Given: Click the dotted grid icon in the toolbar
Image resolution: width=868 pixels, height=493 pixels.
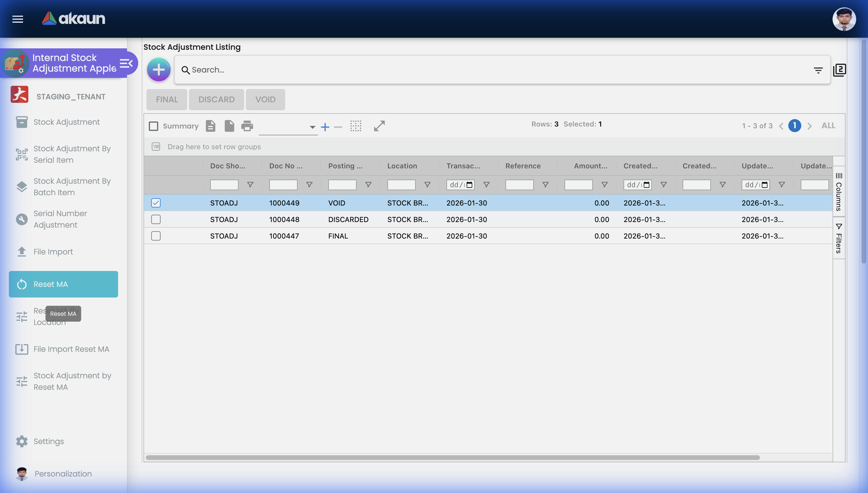Looking at the screenshot, I should point(355,126).
